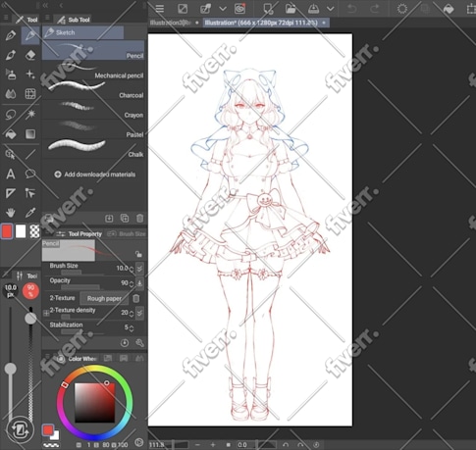Open the Sub Tool palette menu
476x450 pixels.
[x=47, y=18]
